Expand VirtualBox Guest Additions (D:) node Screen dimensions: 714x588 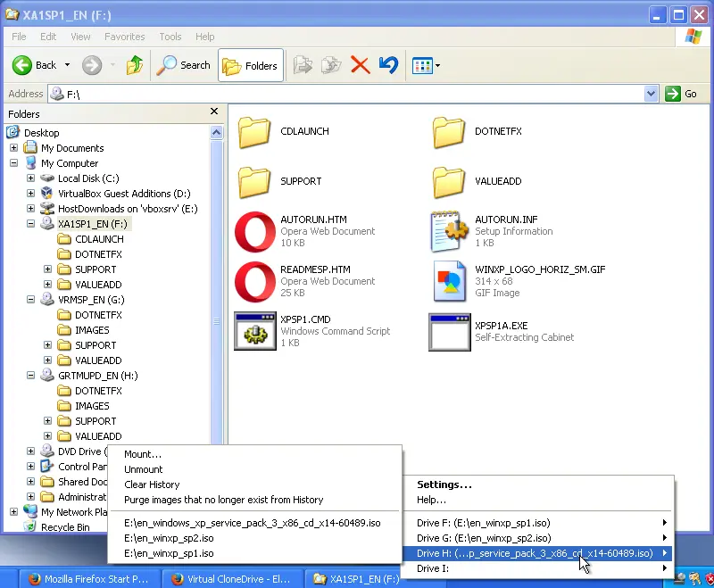tap(30, 194)
